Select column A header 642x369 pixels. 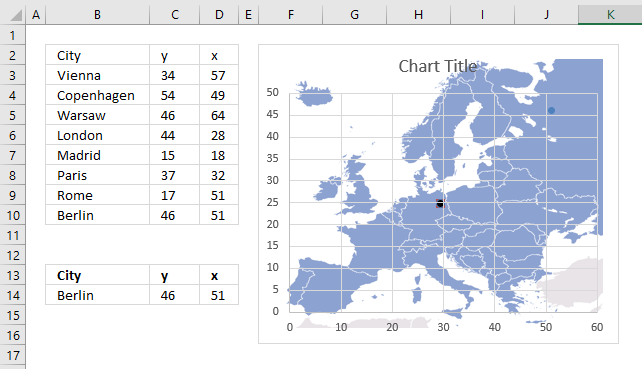point(36,15)
